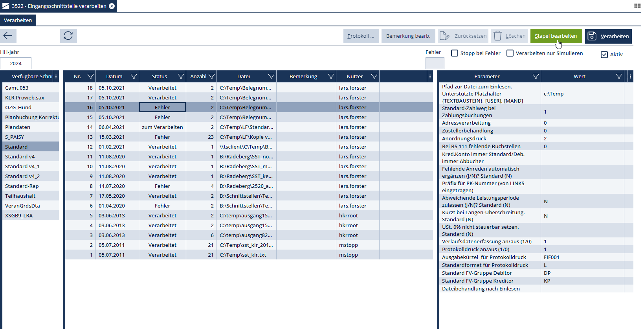Click the Protokoll button

[361, 36]
